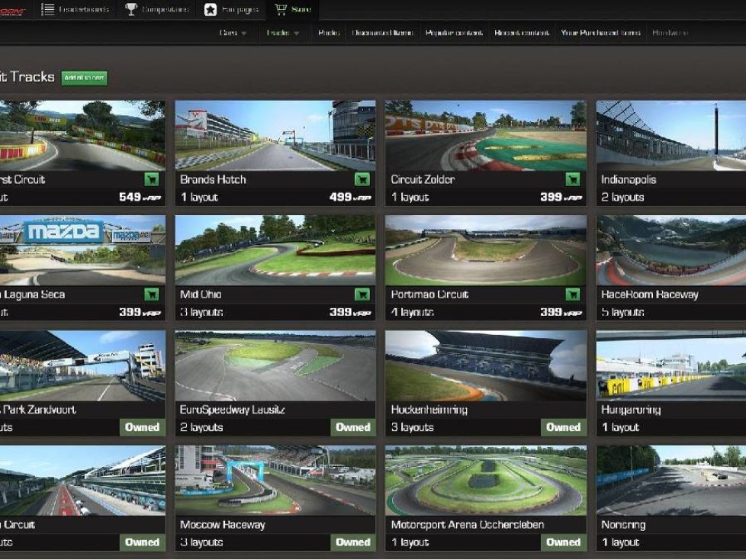Viewport: 746px width, 560px height.
Task: Click the Hungaroring title text
Action: (x=631, y=410)
